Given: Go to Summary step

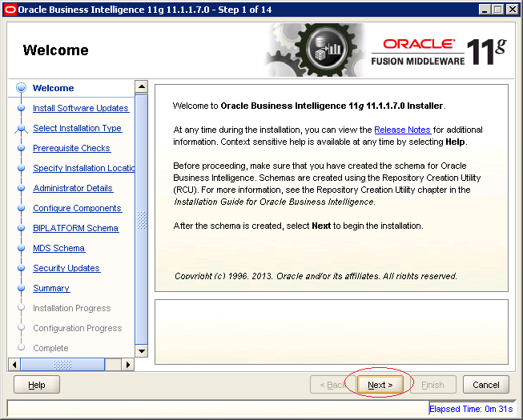Looking at the screenshot, I should coord(51,288).
